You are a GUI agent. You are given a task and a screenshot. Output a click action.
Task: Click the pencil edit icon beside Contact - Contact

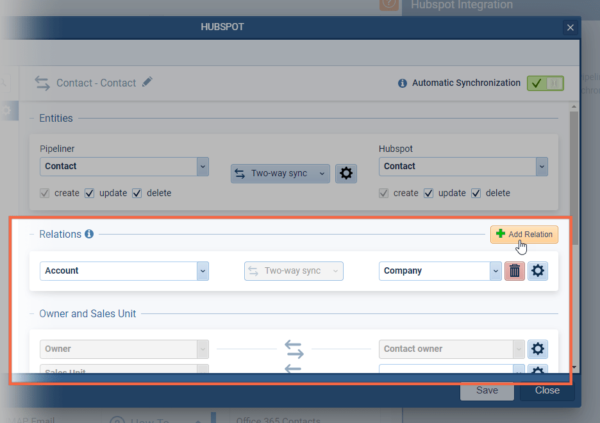[x=148, y=83]
